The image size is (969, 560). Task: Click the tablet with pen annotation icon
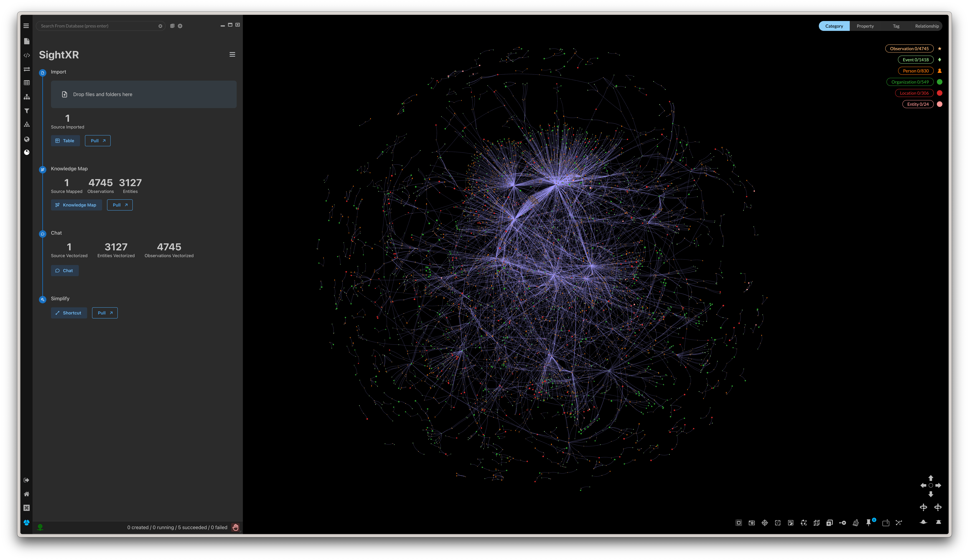[886, 523]
